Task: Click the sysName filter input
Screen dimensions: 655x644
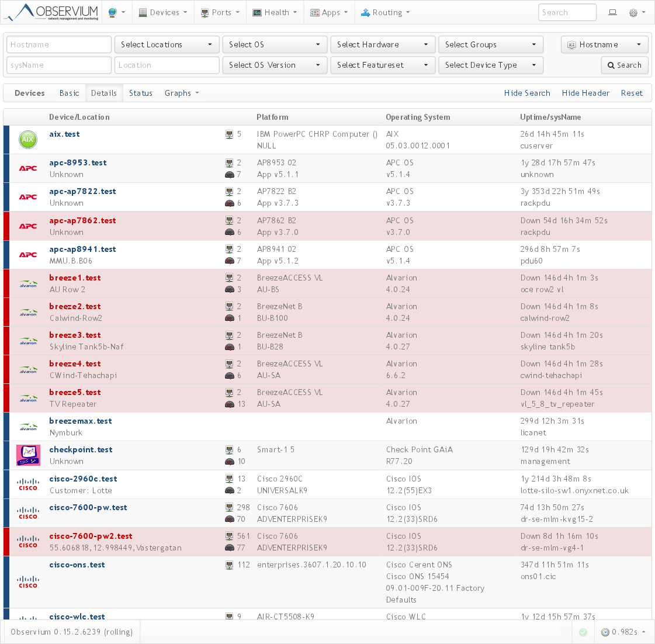Action: [59, 65]
